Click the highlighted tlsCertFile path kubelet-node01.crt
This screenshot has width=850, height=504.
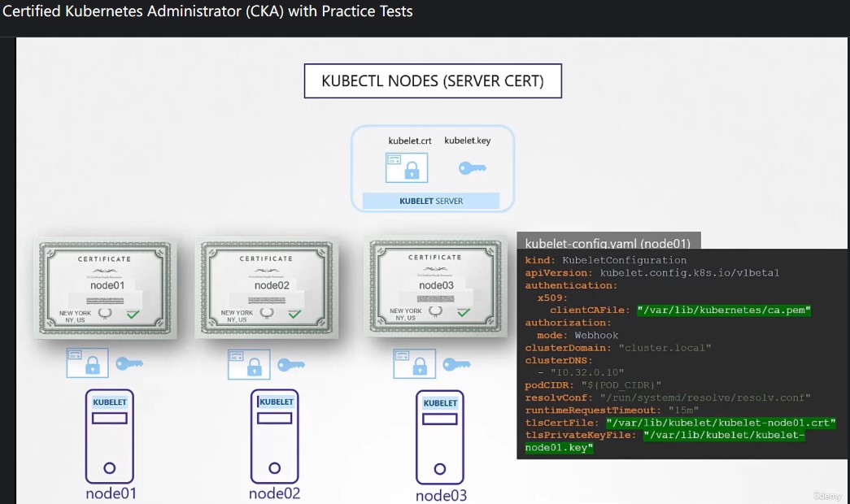tap(721, 423)
